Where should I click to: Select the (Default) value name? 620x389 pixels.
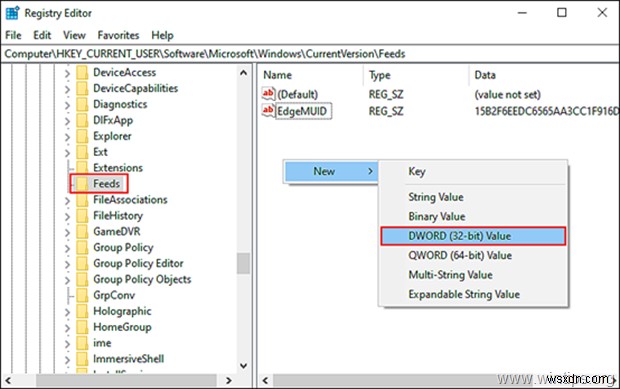pyautogui.click(x=298, y=94)
